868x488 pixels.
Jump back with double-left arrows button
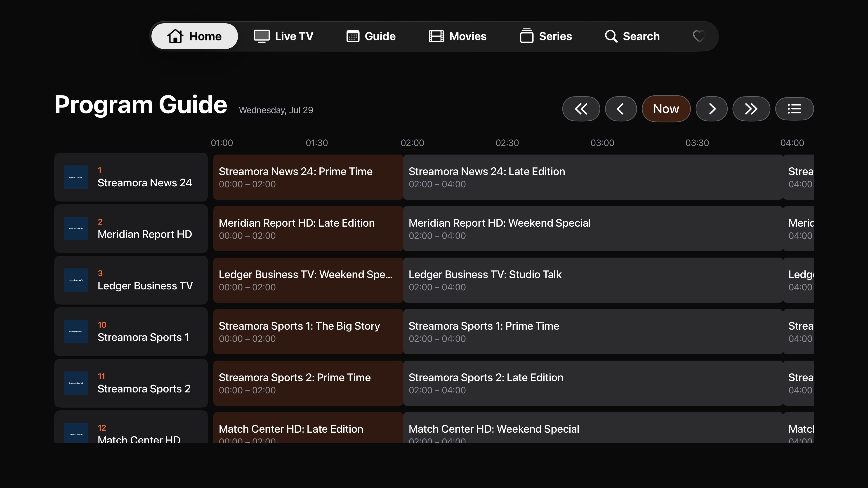point(581,109)
